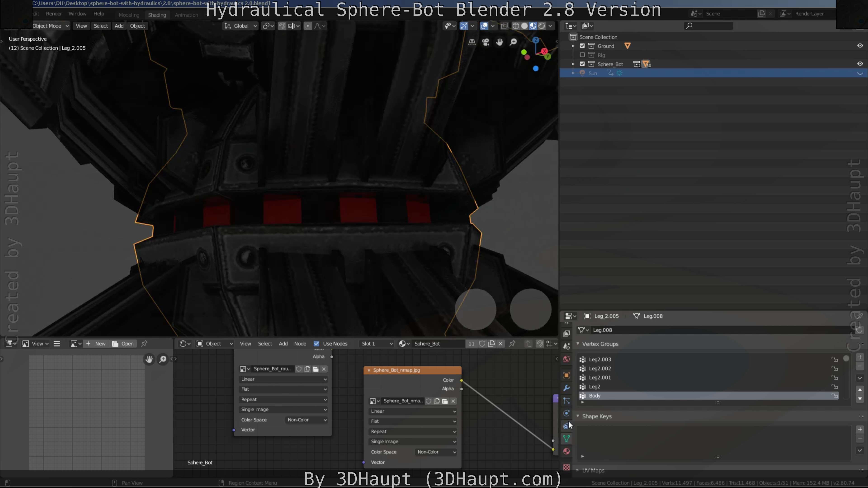Open image folder in Sphere_Bot_nmap node
Image resolution: width=868 pixels, height=488 pixels.
coord(445,401)
